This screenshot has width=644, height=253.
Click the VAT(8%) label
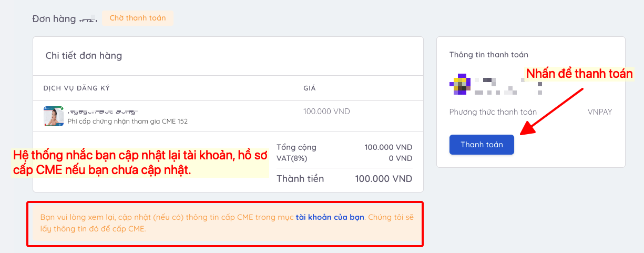(292, 158)
